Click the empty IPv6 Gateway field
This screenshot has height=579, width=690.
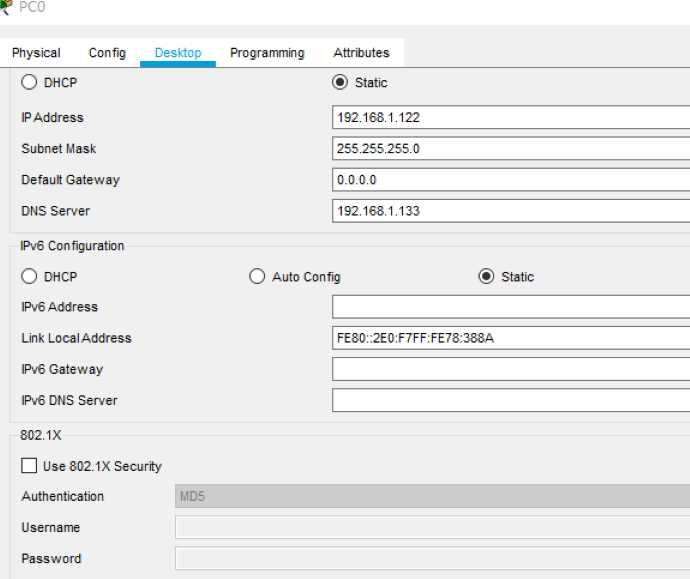tap(511, 369)
